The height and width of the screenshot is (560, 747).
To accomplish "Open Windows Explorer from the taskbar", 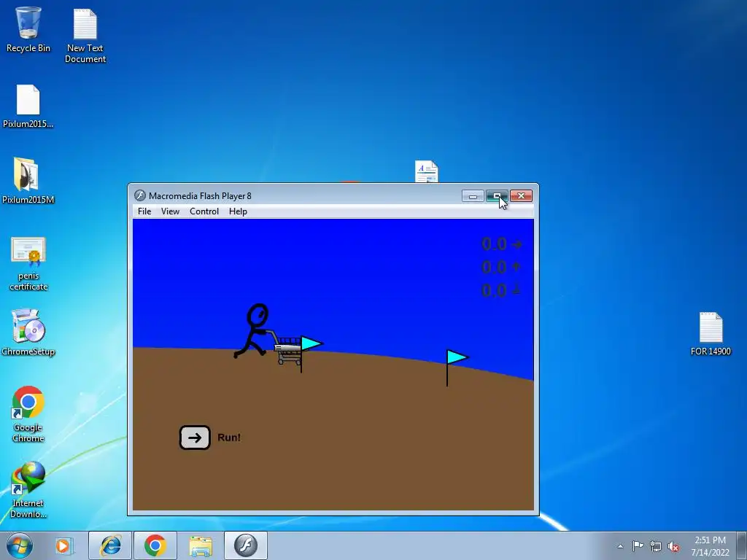I will coord(201,545).
